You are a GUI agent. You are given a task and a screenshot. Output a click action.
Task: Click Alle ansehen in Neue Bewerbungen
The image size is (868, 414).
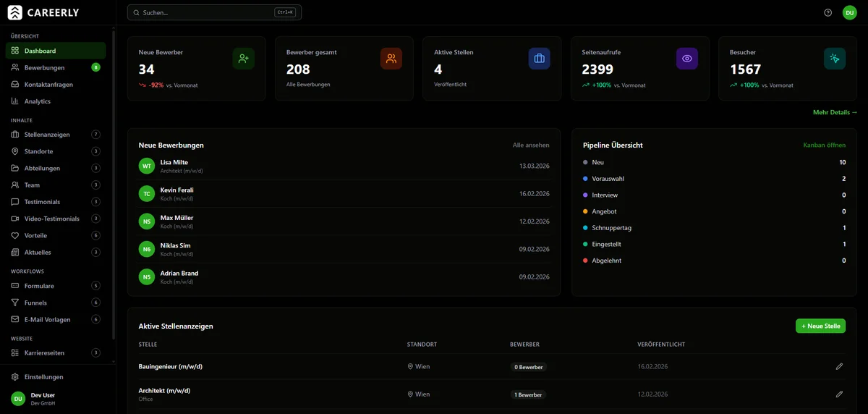(x=531, y=145)
